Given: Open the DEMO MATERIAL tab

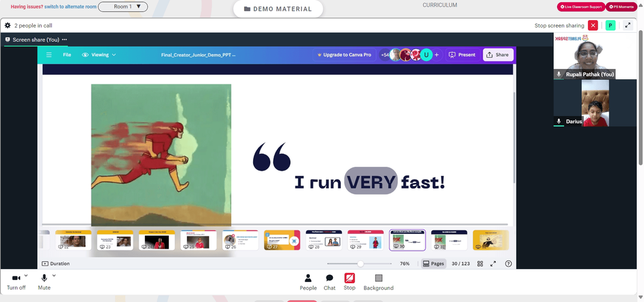Looking at the screenshot, I should tap(278, 9).
